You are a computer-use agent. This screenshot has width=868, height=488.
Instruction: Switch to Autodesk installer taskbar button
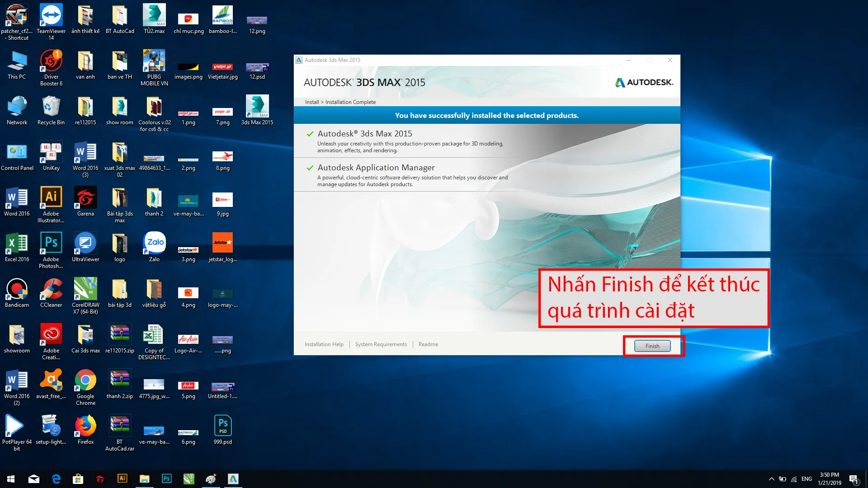(233, 479)
